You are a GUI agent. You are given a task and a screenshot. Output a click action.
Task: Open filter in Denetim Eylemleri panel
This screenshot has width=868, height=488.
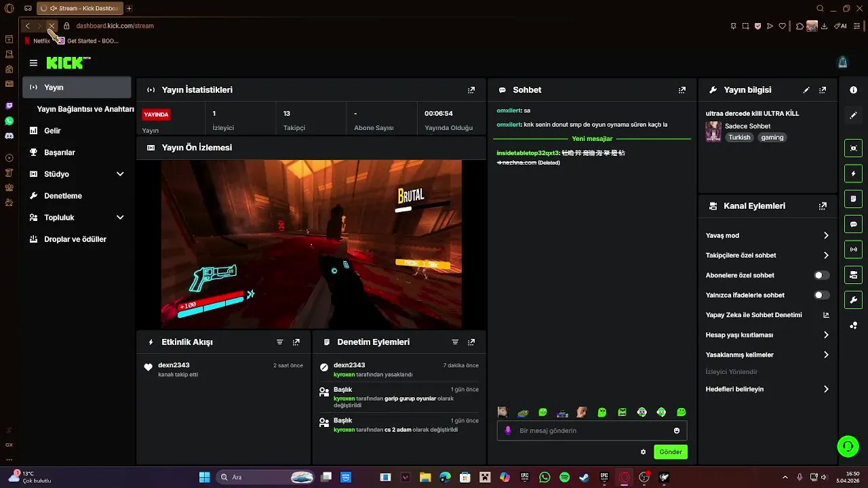pyautogui.click(x=455, y=342)
